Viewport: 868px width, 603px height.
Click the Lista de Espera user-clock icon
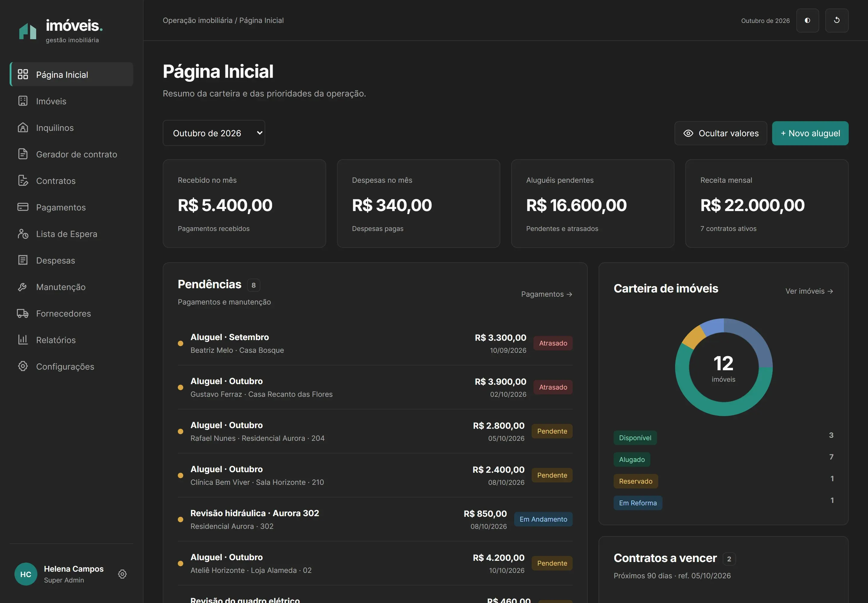coord(23,233)
